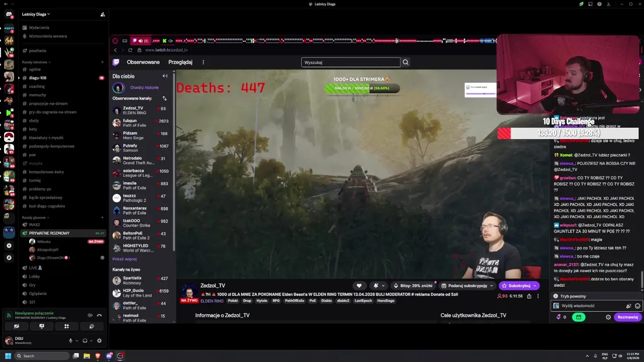
Task: Start screen sharing in the voice panel
Action: click(x=42, y=326)
